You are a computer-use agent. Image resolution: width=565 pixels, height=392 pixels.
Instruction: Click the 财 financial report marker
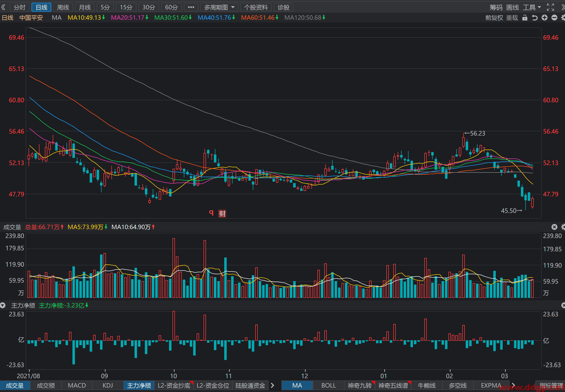222,213
